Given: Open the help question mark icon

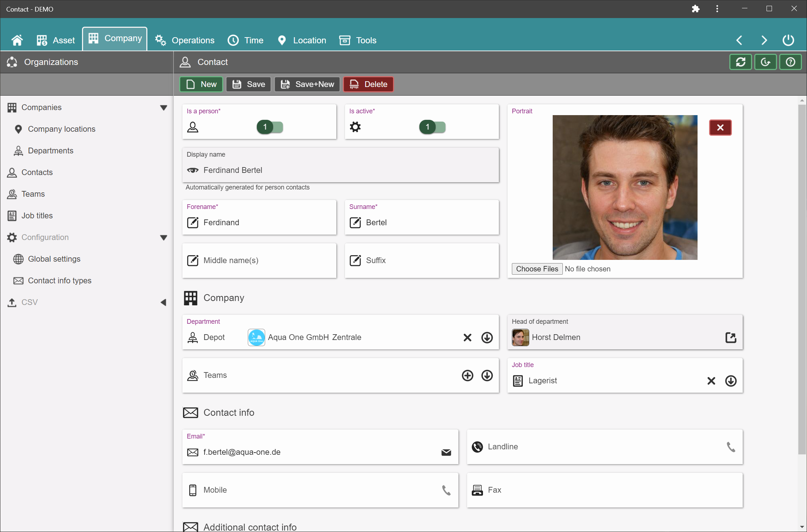Looking at the screenshot, I should point(790,62).
